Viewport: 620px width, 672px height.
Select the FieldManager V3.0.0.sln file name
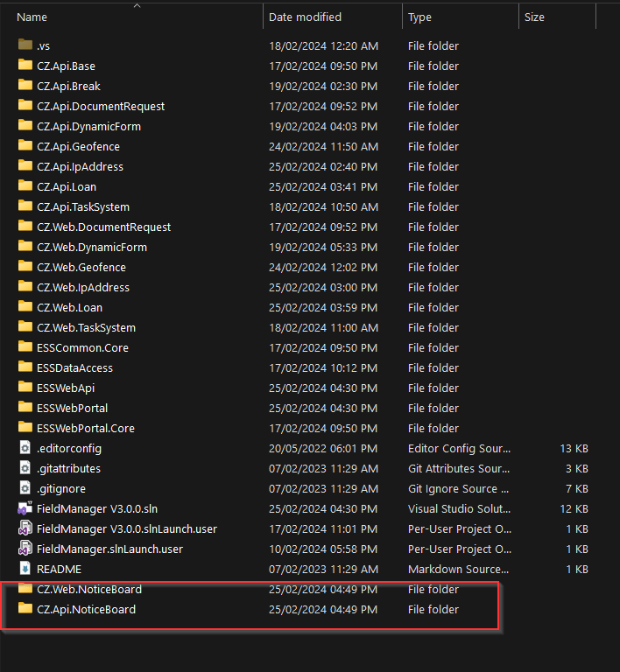click(97, 509)
